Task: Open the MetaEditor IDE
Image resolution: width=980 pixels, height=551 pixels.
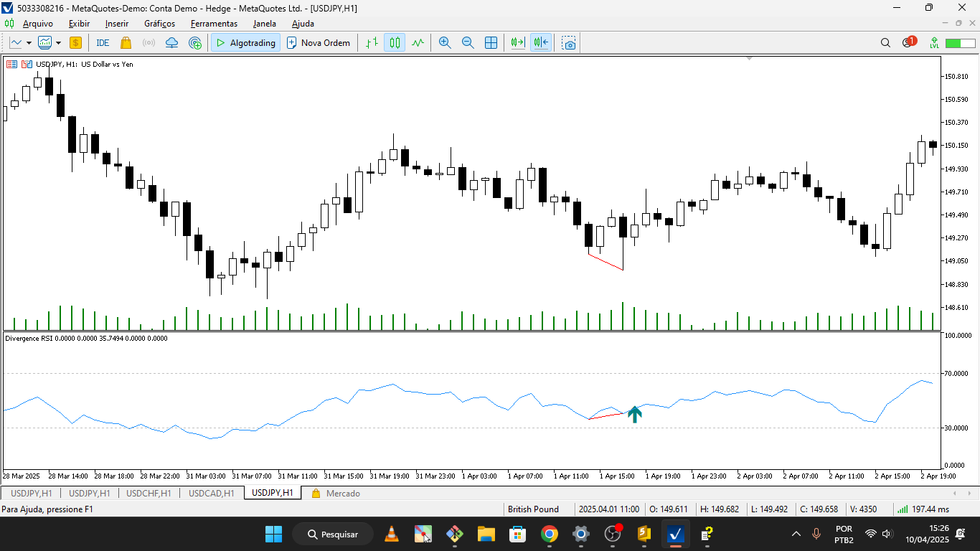Action: tap(103, 42)
